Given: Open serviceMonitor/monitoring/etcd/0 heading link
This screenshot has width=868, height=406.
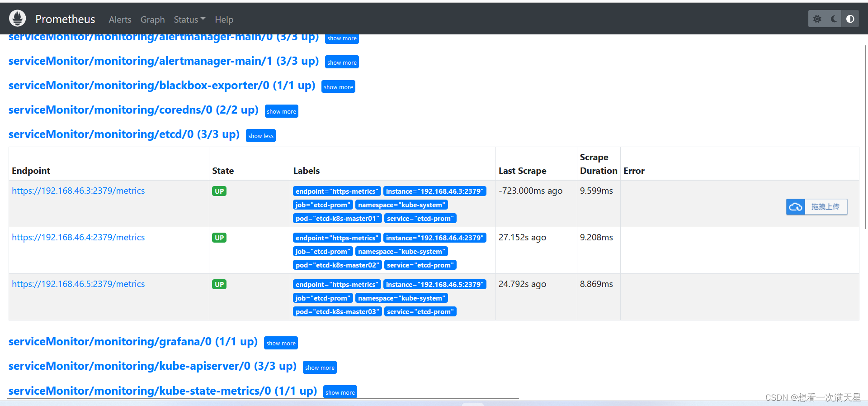Looking at the screenshot, I should (124, 134).
